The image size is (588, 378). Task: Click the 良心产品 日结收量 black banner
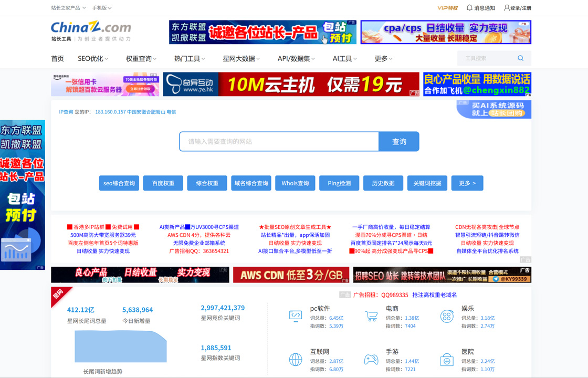pyautogui.click(x=140, y=275)
